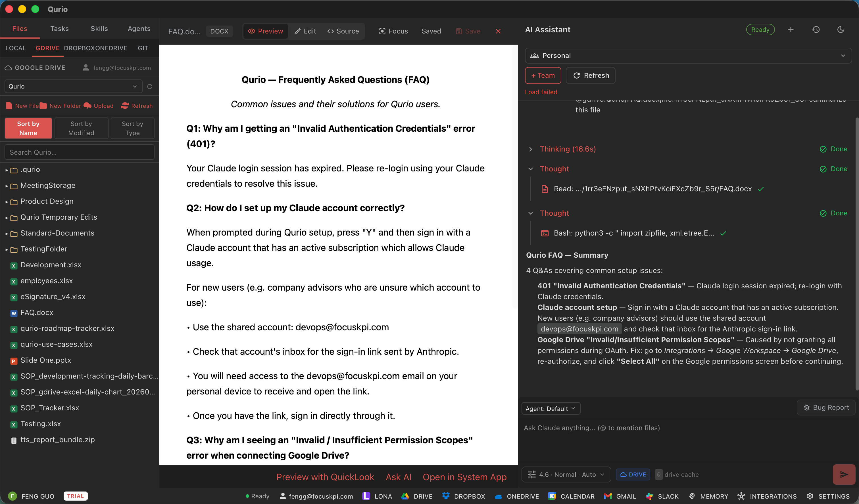Switch document to Preview mode

pyautogui.click(x=266, y=31)
